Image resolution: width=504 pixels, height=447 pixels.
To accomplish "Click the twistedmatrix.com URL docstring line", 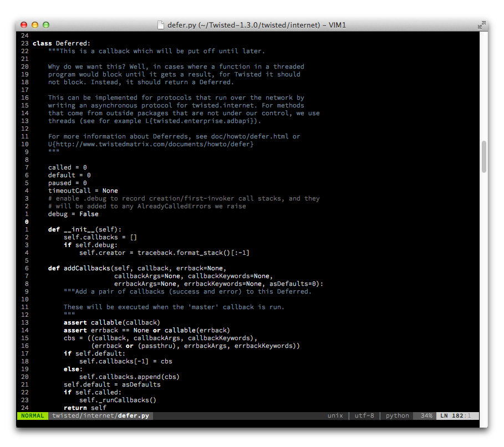I will 151,144.
